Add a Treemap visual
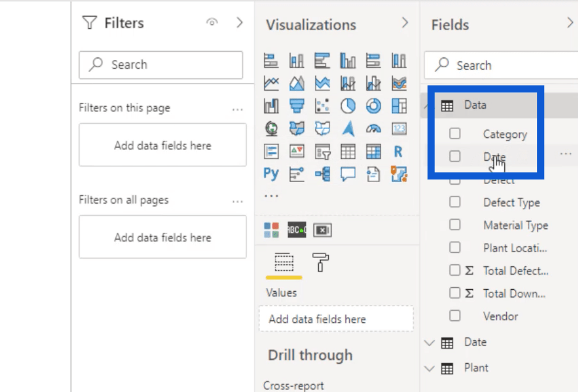Image resolution: width=578 pixels, height=392 pixels. click(x=399, y=106)
